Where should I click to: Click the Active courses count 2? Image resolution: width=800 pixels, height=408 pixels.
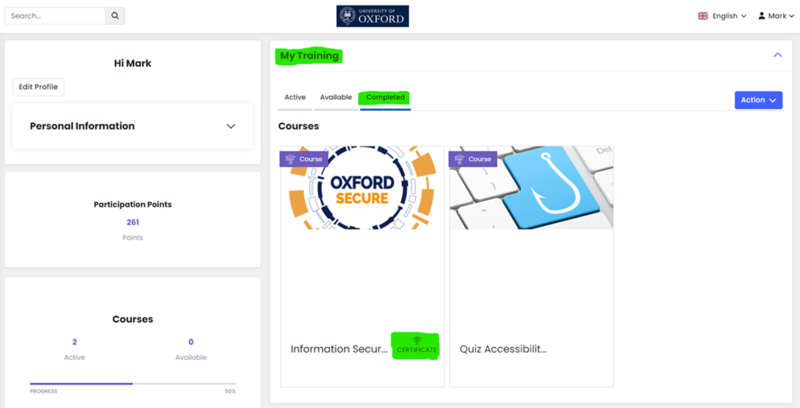tap(74, 342)
